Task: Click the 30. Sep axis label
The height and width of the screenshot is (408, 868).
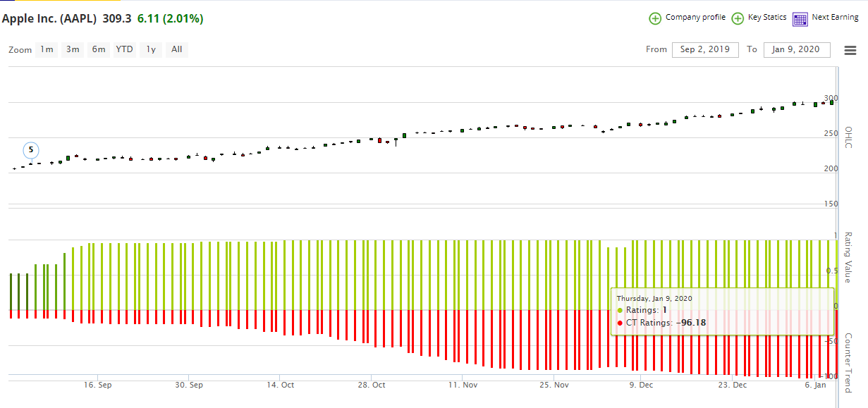Action: 188,385
